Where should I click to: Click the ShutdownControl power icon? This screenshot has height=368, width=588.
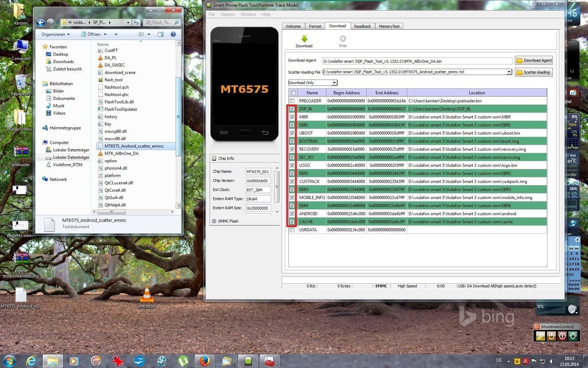click(x=551, y=336)
